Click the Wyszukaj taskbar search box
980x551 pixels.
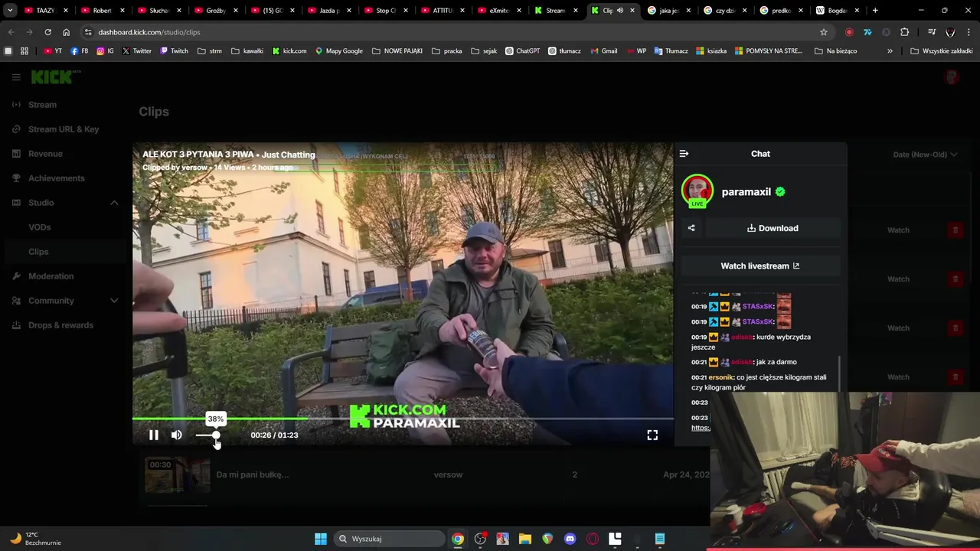point(389,539)
